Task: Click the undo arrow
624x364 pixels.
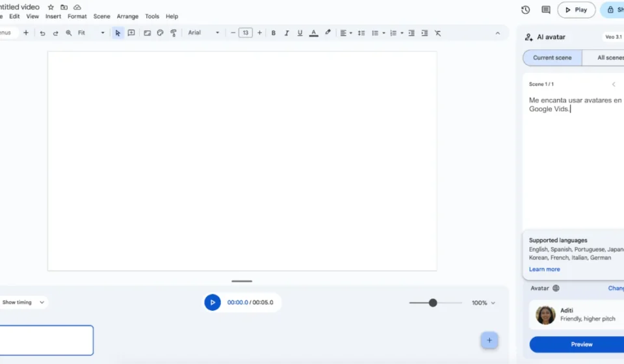Action: point(43,33)
